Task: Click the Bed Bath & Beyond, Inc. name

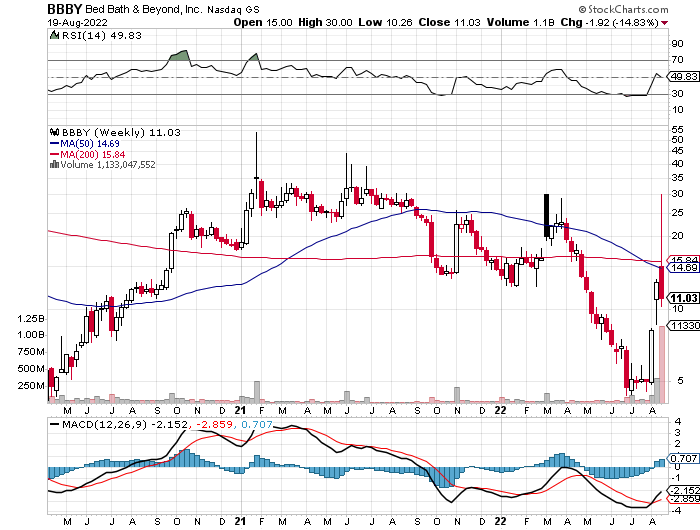Action: [143, 9]
